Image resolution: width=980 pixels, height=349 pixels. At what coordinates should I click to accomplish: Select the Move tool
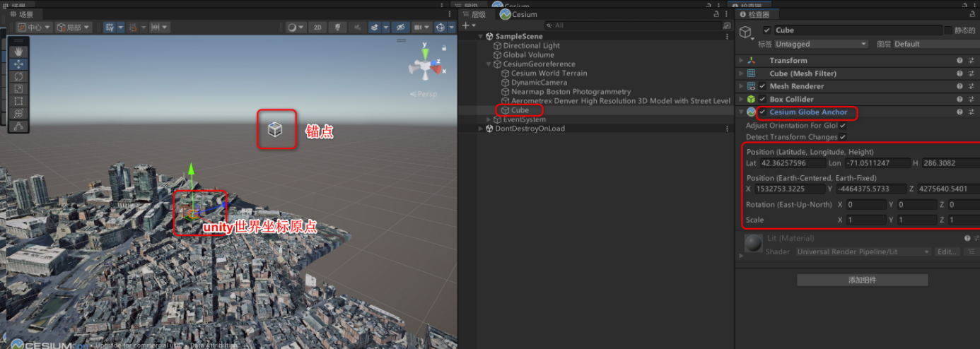19,64
